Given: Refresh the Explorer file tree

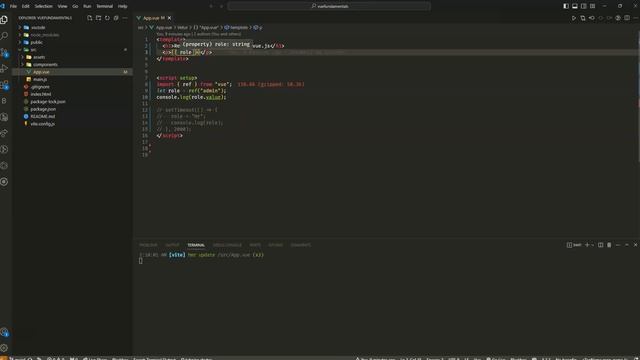Looking at the screenshot, I should pyautogui.click(x=107, y=18).
